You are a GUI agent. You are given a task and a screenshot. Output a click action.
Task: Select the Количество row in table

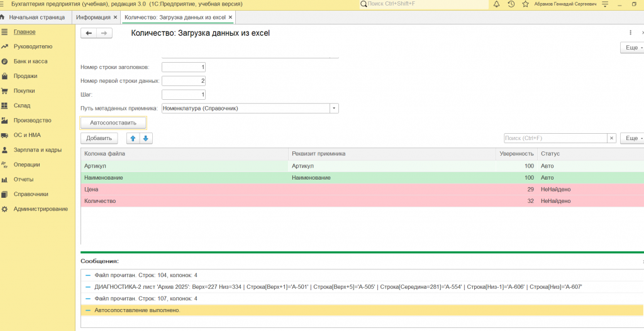click(362, 201)
